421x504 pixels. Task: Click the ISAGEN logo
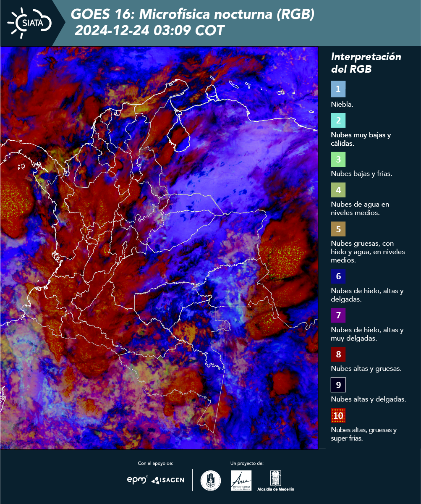167,480
